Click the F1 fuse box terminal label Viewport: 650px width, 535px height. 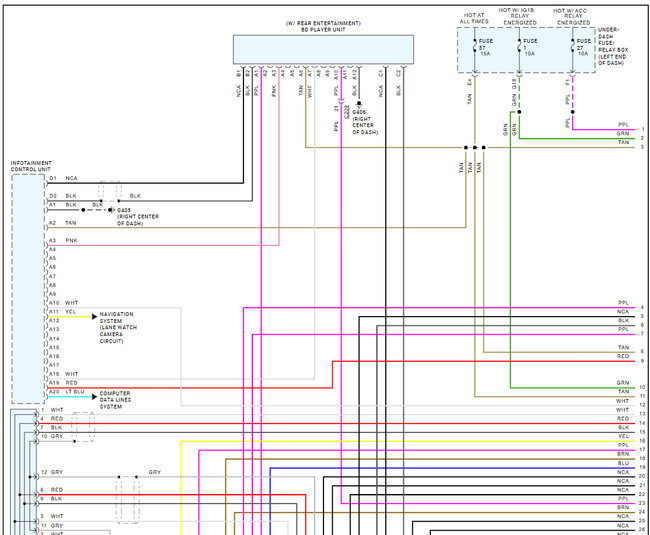coord(568,82)
